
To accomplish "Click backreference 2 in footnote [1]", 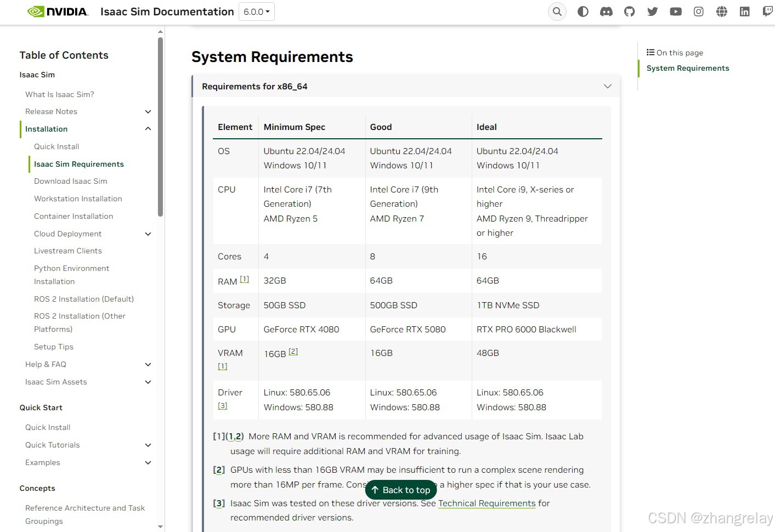I will (239, 437).
